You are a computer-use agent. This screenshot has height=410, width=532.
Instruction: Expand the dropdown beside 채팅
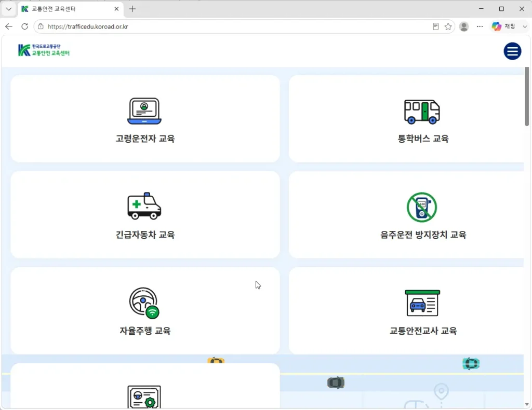click(525, 26)
